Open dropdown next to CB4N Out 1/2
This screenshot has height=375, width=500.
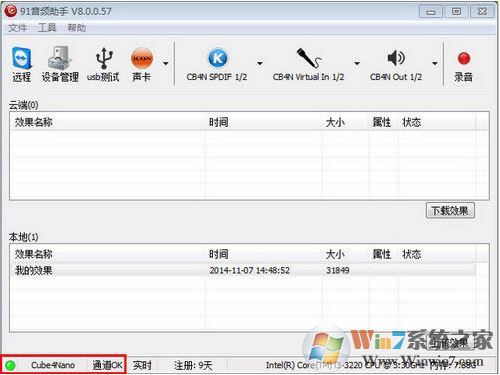435,63
